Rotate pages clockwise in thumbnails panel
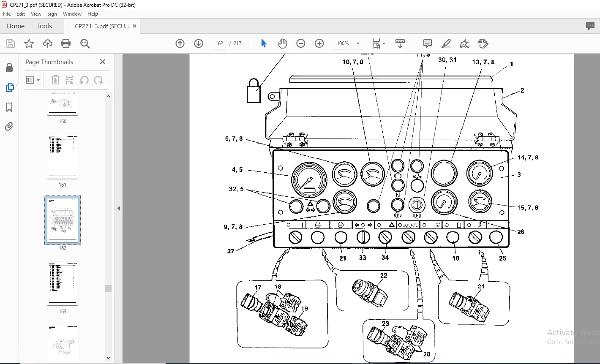Screen dimensions: 600x364 [x=98, y=80]
